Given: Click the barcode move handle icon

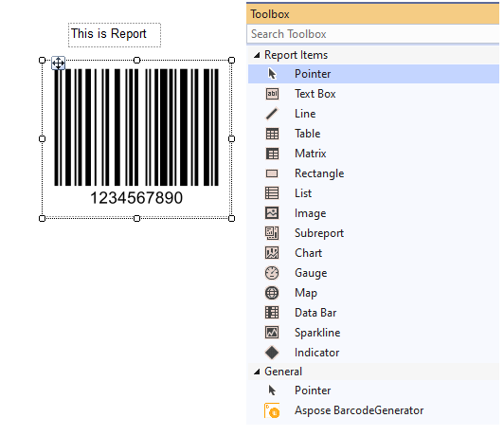Looking at the screenshot, I should pyautogui.click(x=58, y=63).
